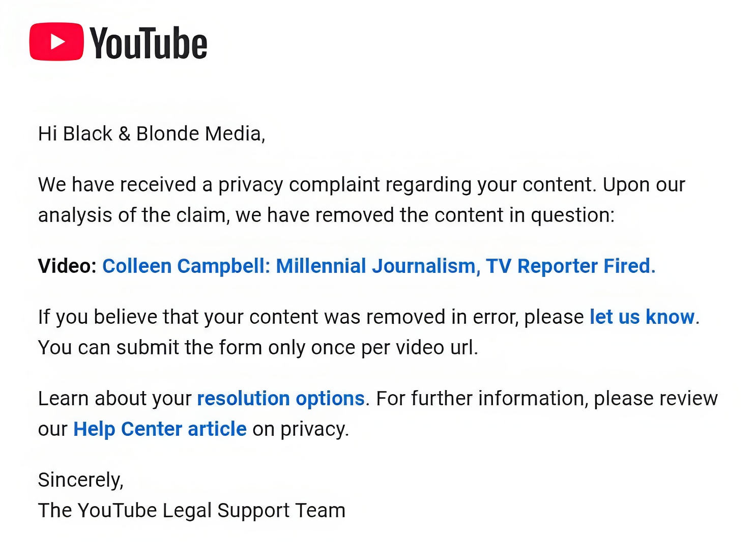The height and width of the screenshot is (556, 756).
Task: Click "The YouTube Legal Support Team" signature
Action: tap(192, 511)
